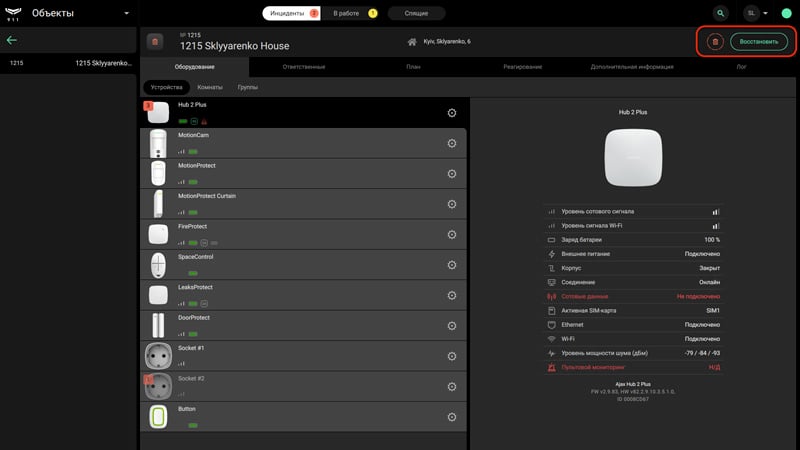Open the Реагирование tab

point(522,67)
